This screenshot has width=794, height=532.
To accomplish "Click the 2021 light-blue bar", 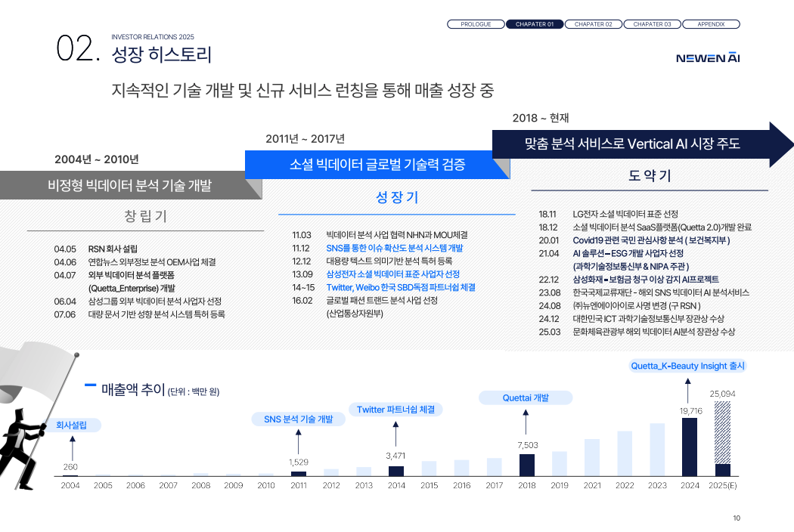I will pyautogui.click(x=592, y=458).
